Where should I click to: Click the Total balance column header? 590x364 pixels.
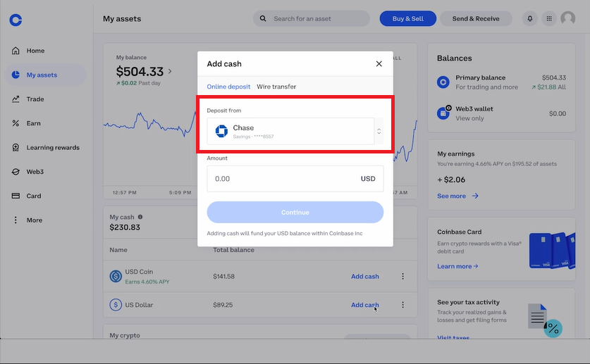(x=233, y=250)
